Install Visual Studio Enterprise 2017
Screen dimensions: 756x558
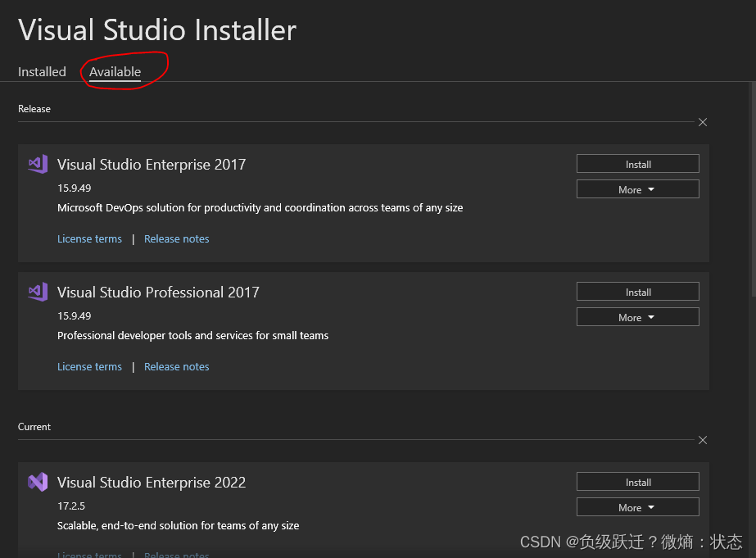click(x=637, y=164)
